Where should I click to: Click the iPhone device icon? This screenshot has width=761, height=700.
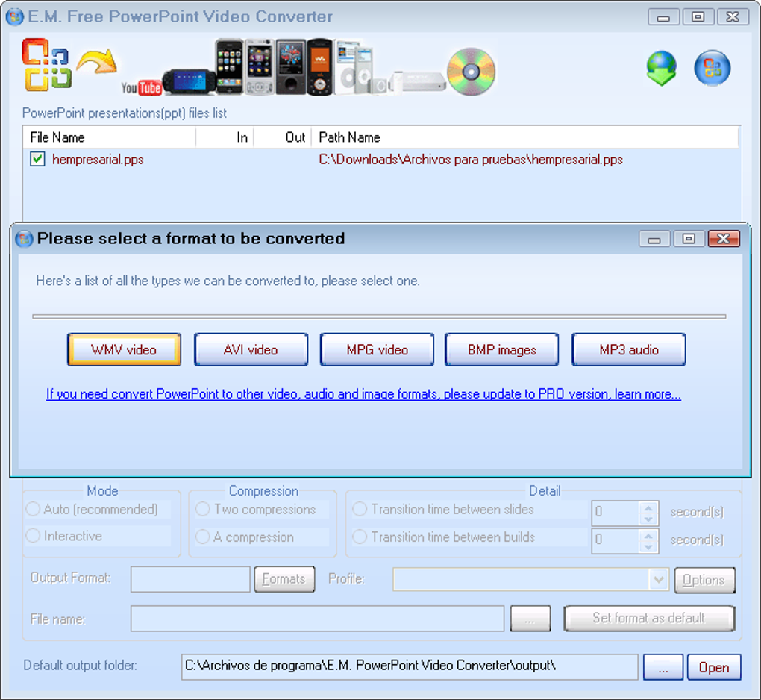229,66
